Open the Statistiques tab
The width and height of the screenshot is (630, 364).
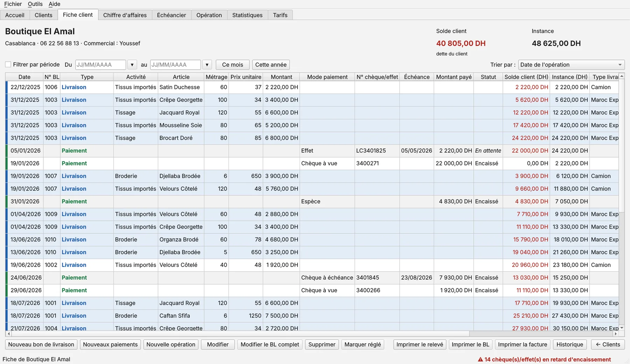click(247, 15)
